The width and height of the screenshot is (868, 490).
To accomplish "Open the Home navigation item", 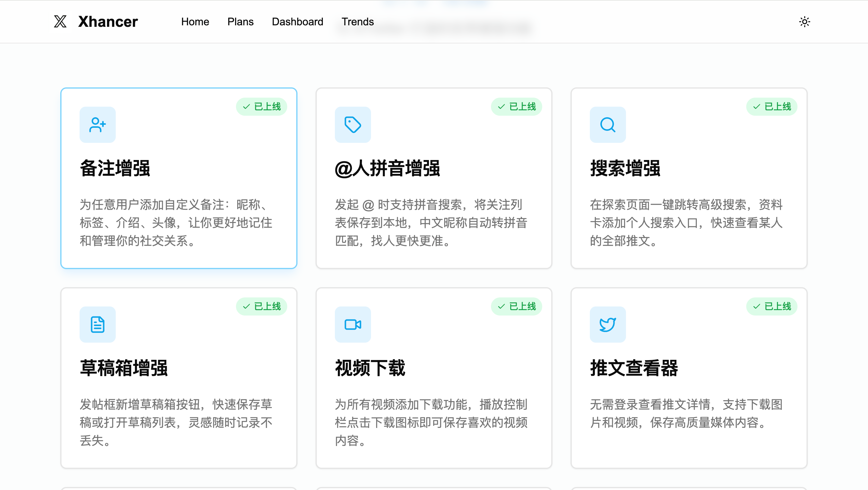I will pos(195,22).
